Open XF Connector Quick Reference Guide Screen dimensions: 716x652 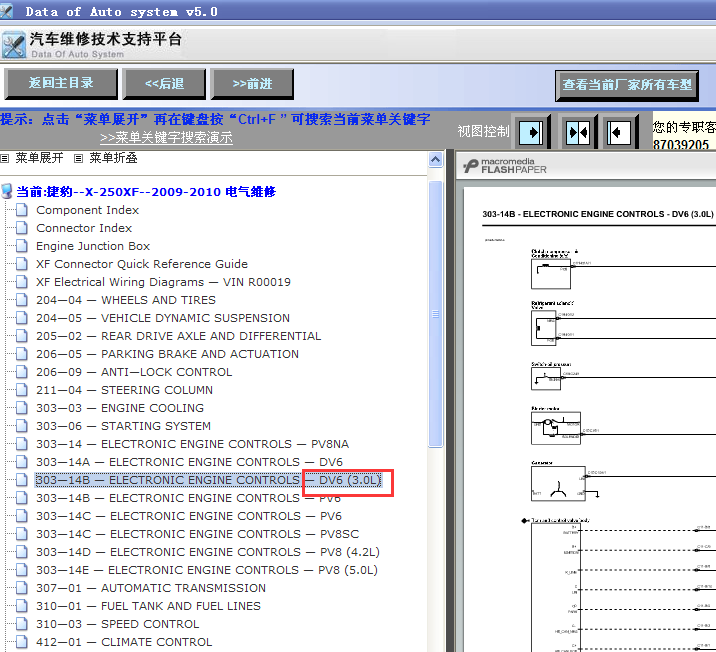[142, 264]
